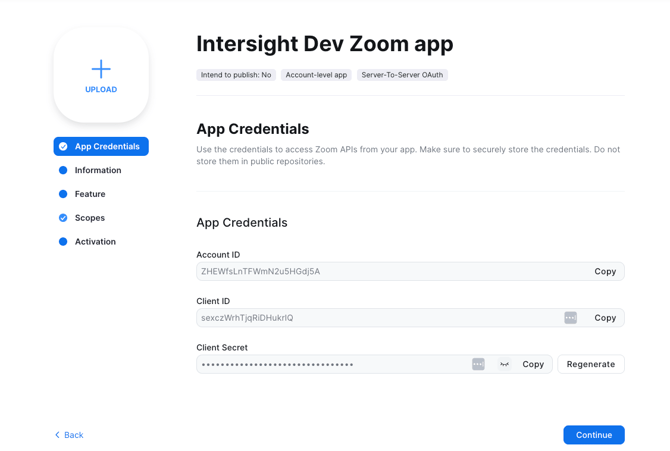Click the blue dot beside Feature
Image resolution: width=670 pixels, height=451 pixels.
tap(63, 194)
